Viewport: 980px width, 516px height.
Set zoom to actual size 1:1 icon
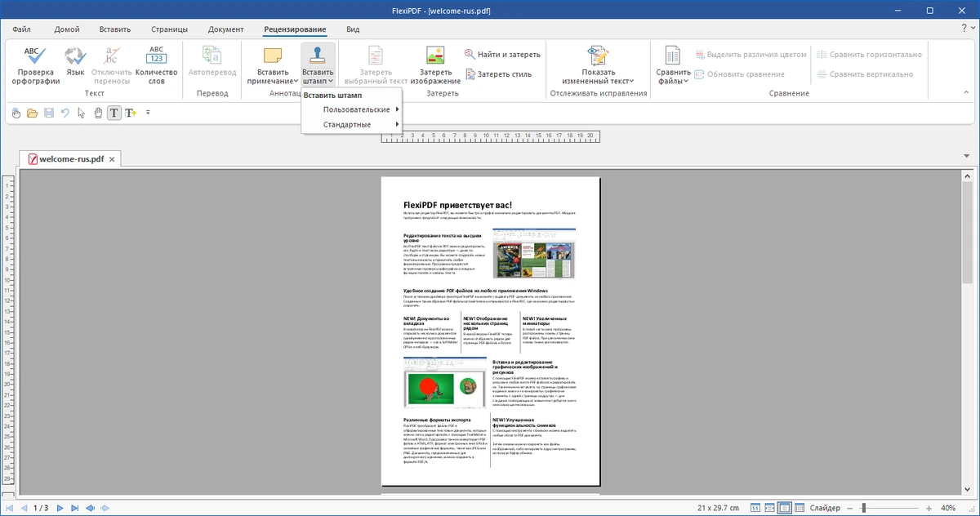pos(755,508)
